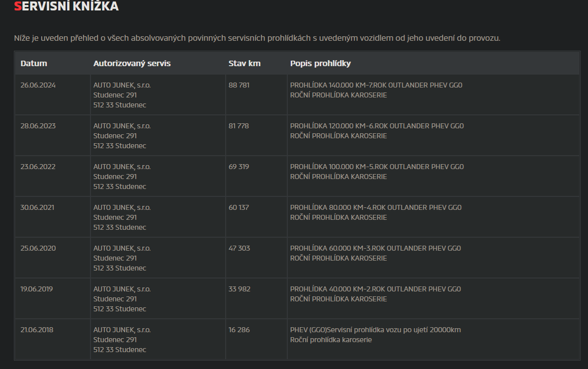Click the 30.06.2021 service date
The width and height of the screenshot is (588, 369).
37,207
